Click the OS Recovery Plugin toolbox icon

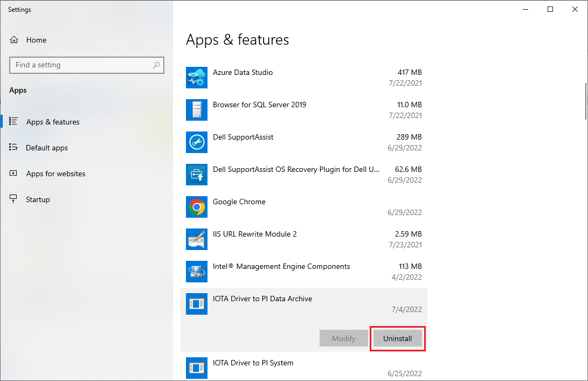(197, 175)
